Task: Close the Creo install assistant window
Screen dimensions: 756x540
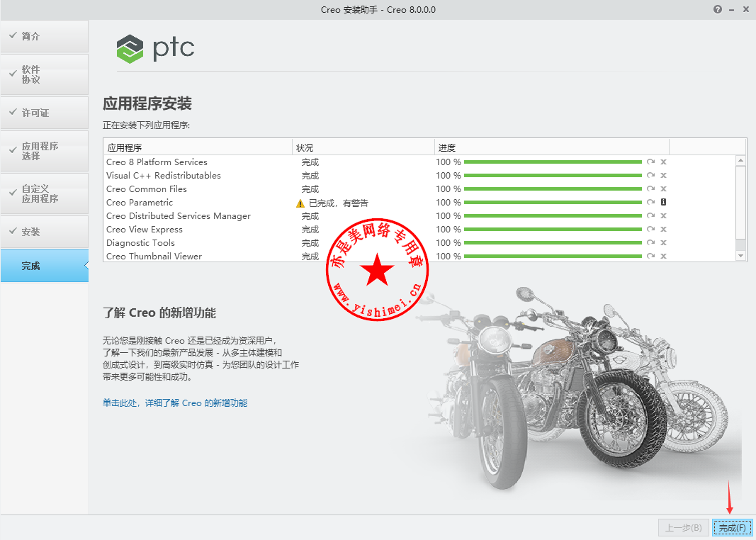Action: click(745, 10)
